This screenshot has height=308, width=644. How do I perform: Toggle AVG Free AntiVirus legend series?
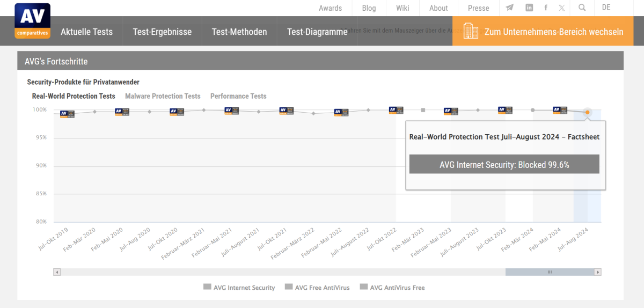tap(317, 288)
